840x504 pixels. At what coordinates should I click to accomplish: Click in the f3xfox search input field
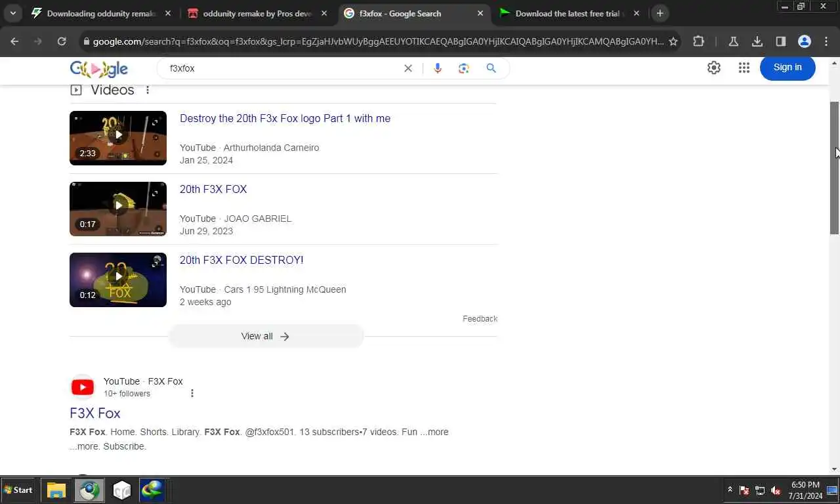[x=282, y=68]
